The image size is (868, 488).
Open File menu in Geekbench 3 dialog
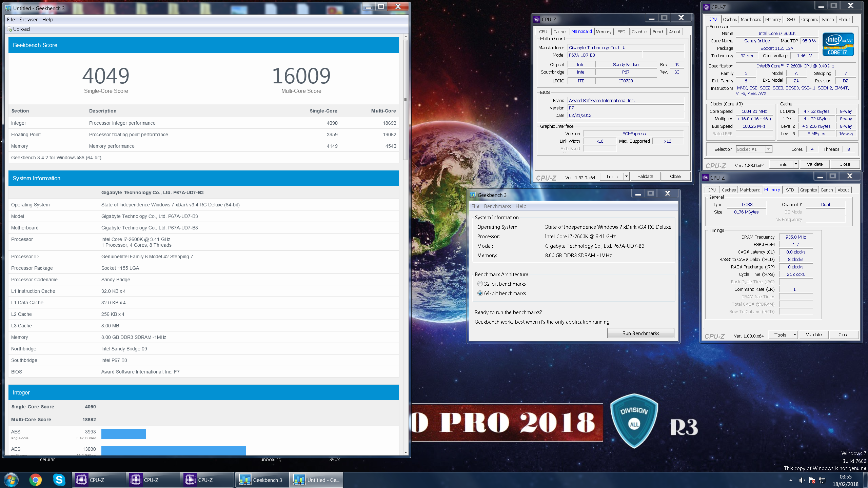click(475, 206)
